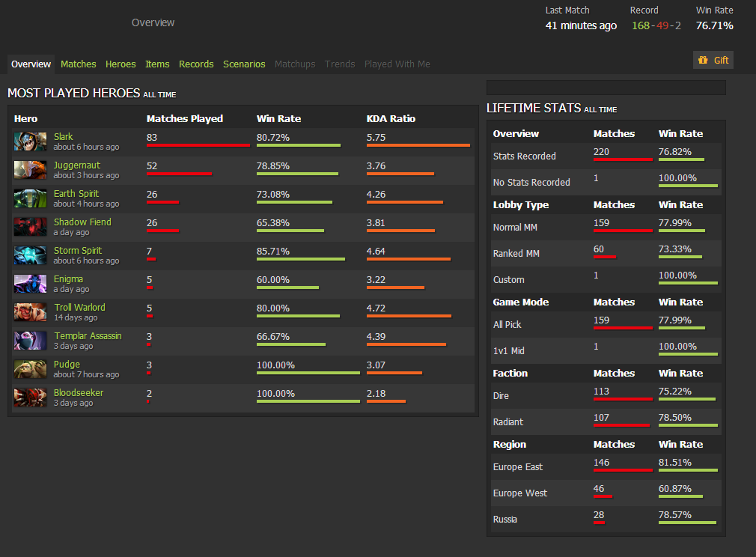This screenshot has width=756, height=557.
Task: Select the Overview tab
Action: coord(31,64)
